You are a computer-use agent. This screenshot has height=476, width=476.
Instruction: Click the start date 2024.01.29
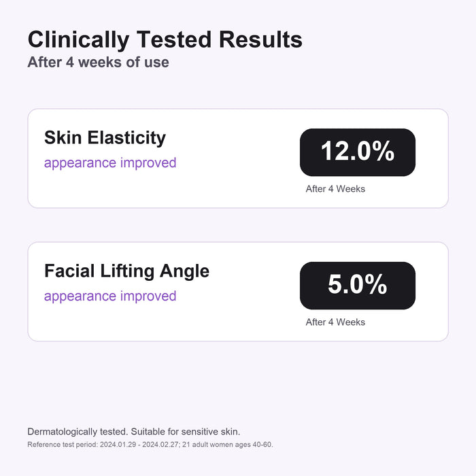pos(118,445)
